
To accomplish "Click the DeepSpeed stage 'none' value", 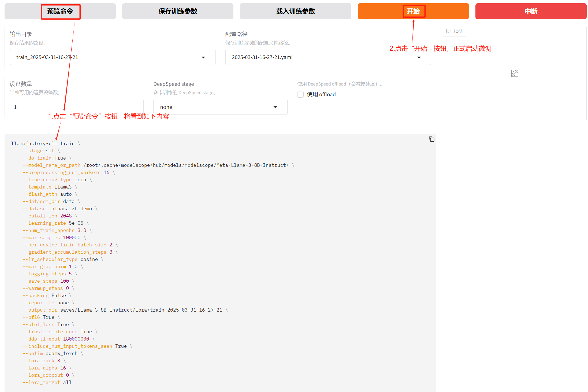I will click(x=166, y=107).
